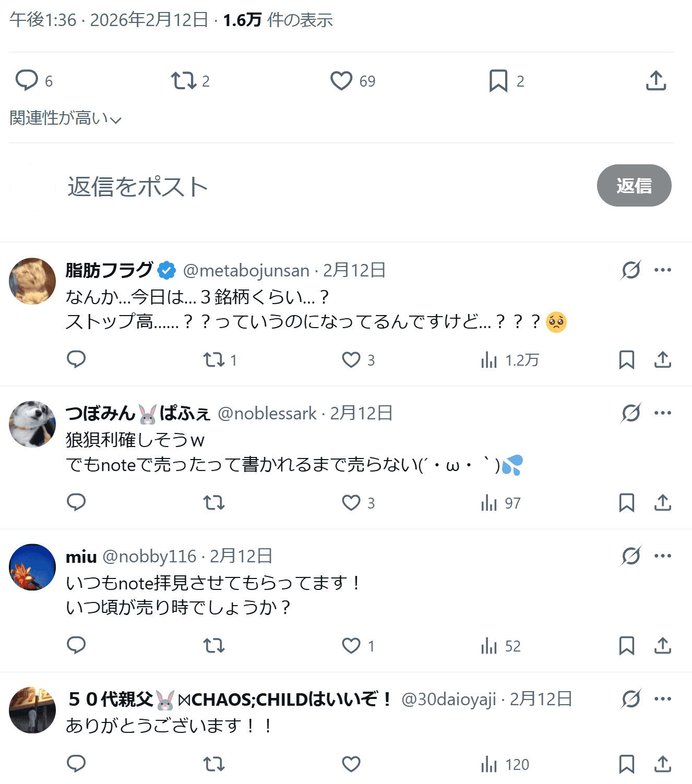Image resolution: width=692 pixels, height=784 pixels.
Task: Like the main post with 69 likes
Action: (x=341, y=81)
